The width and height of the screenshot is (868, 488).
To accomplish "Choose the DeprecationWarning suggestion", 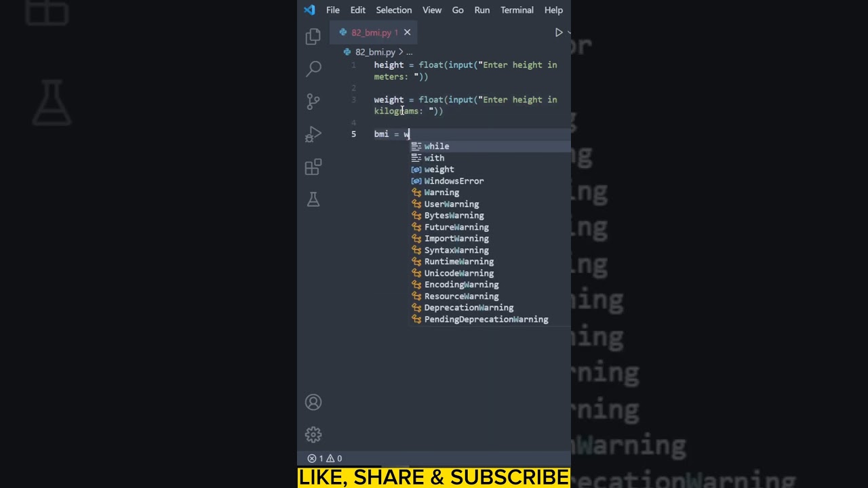I will [490, 308].
